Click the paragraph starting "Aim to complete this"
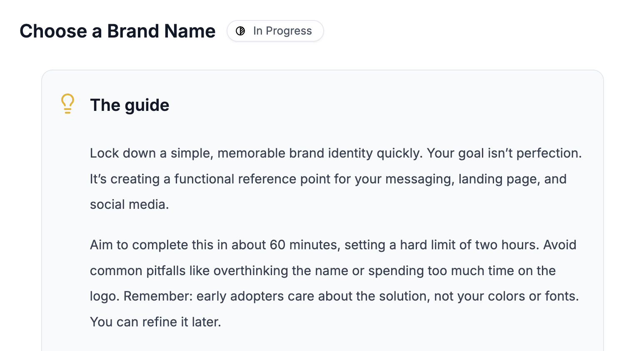644x351 pixels. point(334,271)
